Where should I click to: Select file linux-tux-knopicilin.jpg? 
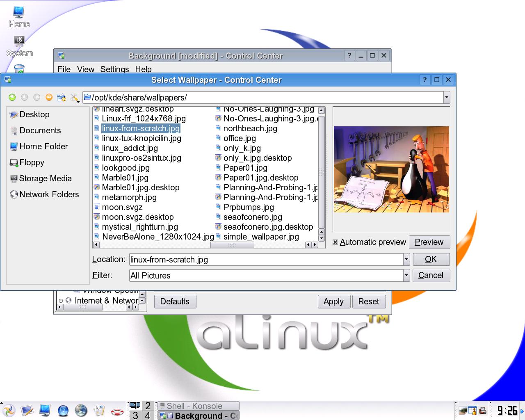tap(142, 138)
